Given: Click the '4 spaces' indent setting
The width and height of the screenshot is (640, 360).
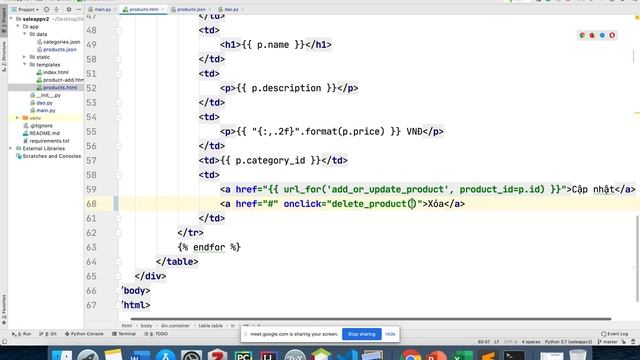Looking at the screenshot, I should pyautogui.click(x=531, y=342).
